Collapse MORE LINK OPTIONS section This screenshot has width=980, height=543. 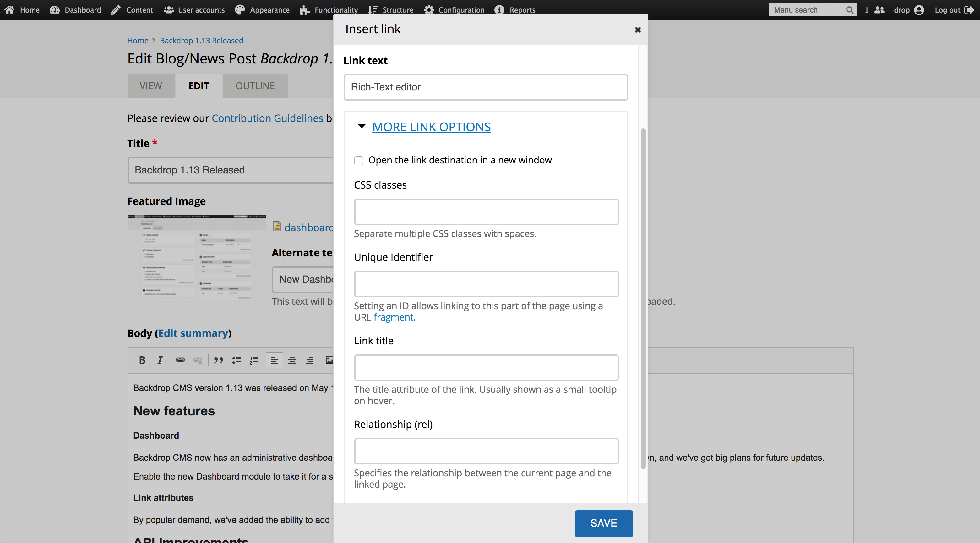[431, 127]
